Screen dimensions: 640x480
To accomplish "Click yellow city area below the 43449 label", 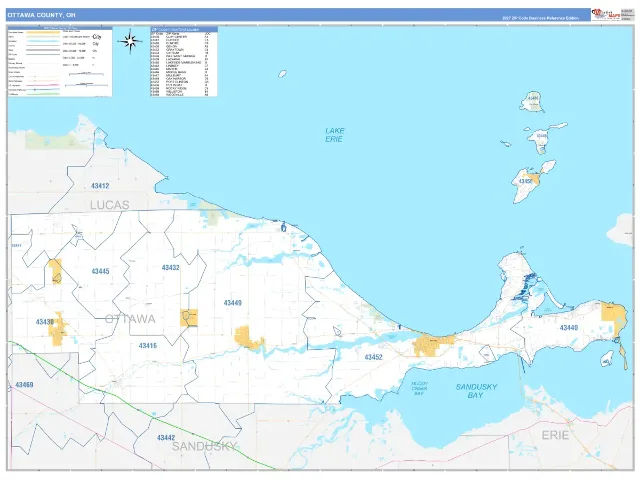I will coord(249,338).
